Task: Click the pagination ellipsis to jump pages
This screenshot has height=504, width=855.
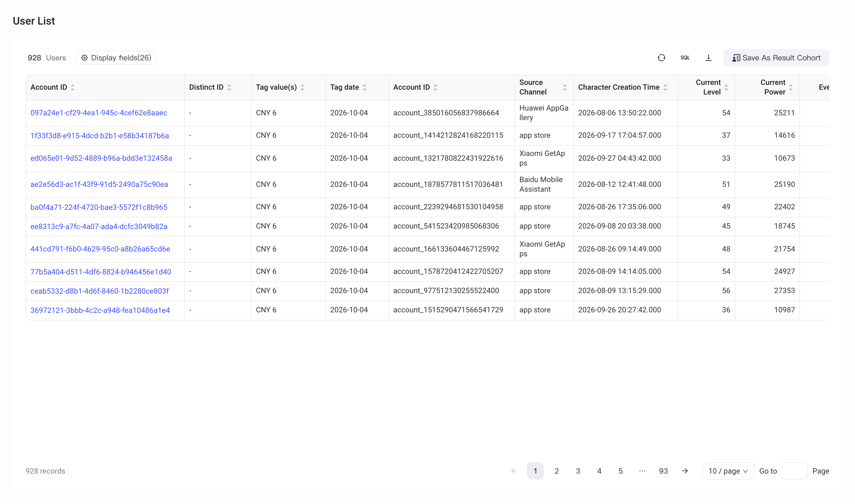Action: coord(642,471)
